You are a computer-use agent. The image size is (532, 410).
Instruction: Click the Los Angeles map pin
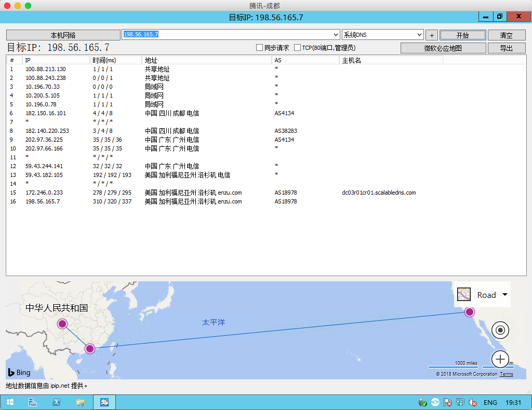(x=470, y=312)
